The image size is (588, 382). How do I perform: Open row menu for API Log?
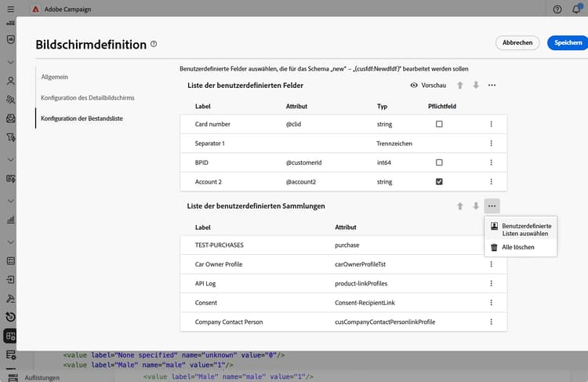[x=492, y=283]
